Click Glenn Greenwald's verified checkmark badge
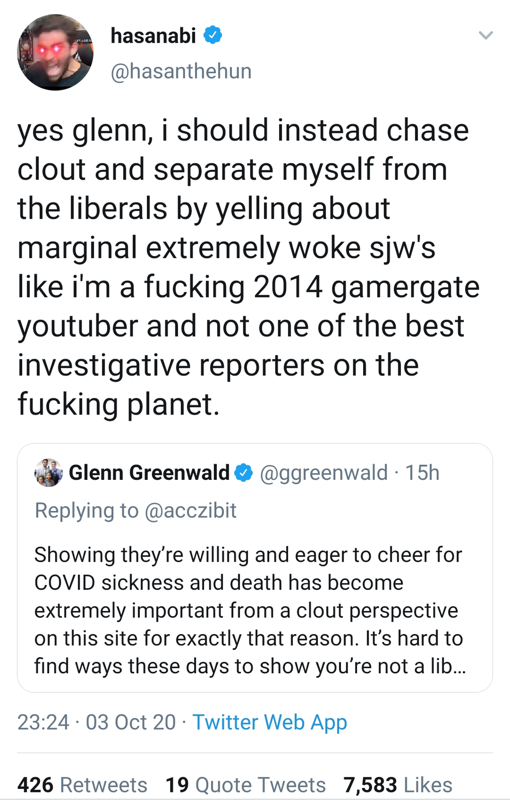The width and height of the screenshot is (510, 812). pos(244,473)
